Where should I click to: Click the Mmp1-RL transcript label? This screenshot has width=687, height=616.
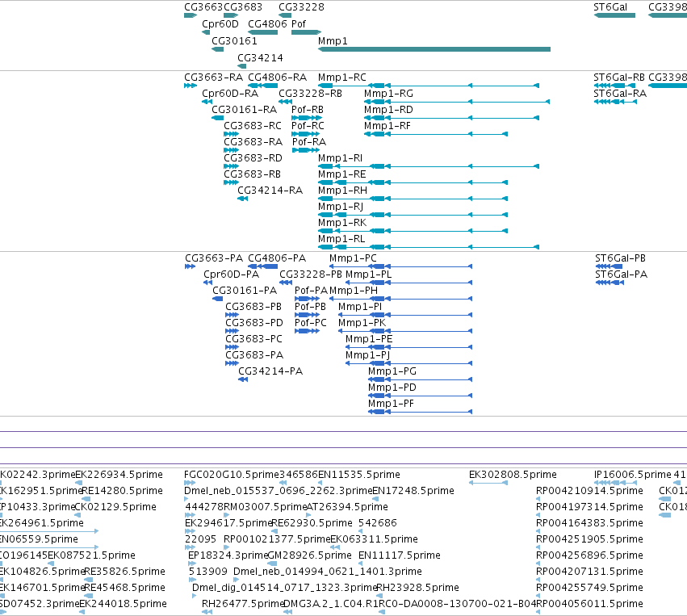pos(341,239)
